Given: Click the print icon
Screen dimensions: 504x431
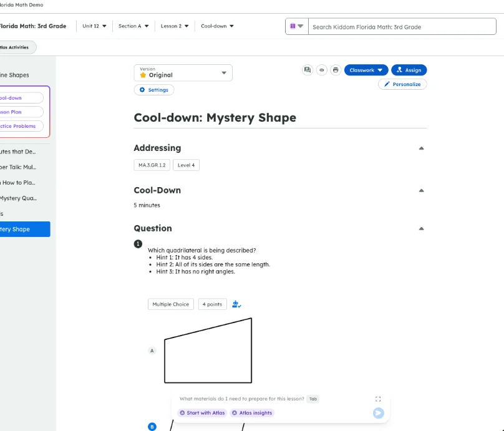Looking at the screenshot, I should pyautogui.click(x=336, y=70).
